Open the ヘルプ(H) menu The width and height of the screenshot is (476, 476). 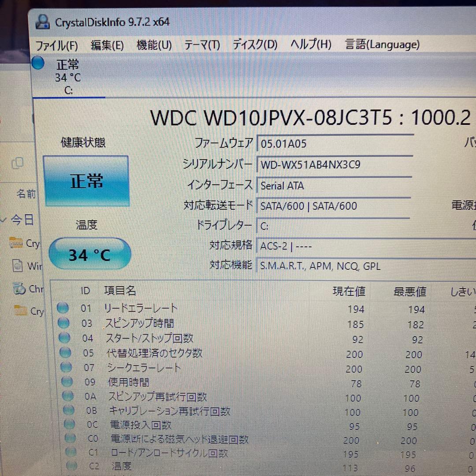[311, 45]
